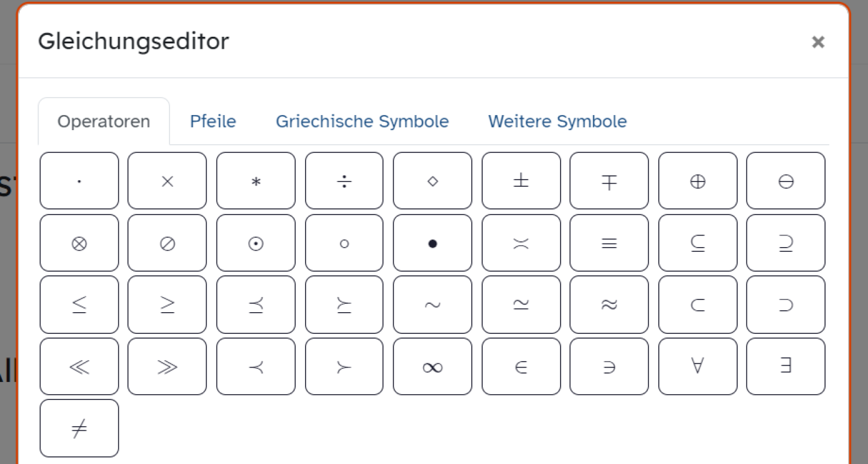Insert the multiplication sign ×

pos(167,180)
